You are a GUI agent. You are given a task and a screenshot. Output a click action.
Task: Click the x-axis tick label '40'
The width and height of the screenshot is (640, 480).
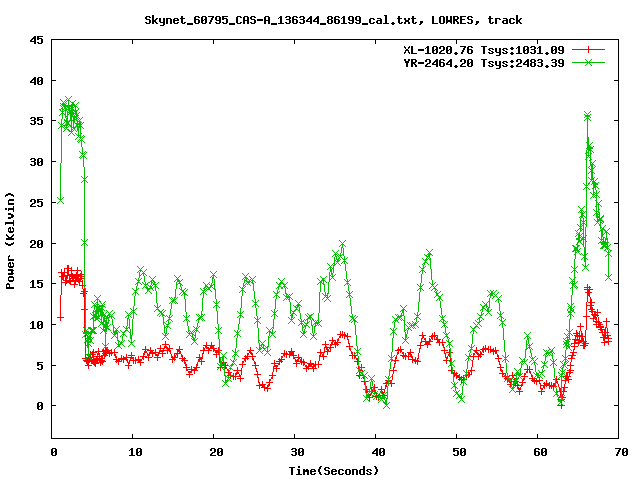click(x=378, y=452)
